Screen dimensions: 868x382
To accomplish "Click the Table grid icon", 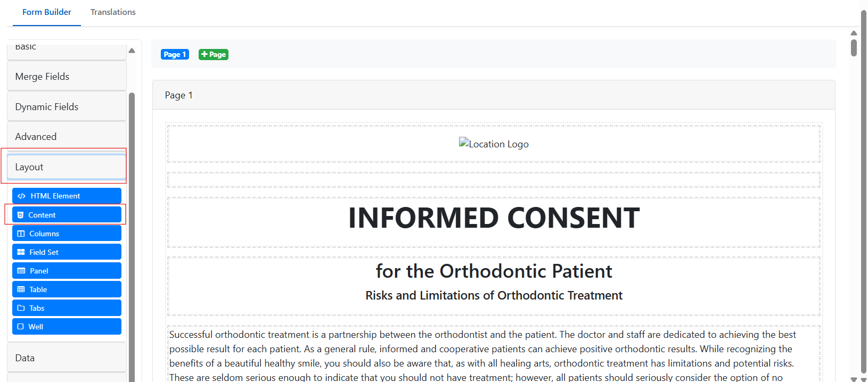I will click(21, 289).
